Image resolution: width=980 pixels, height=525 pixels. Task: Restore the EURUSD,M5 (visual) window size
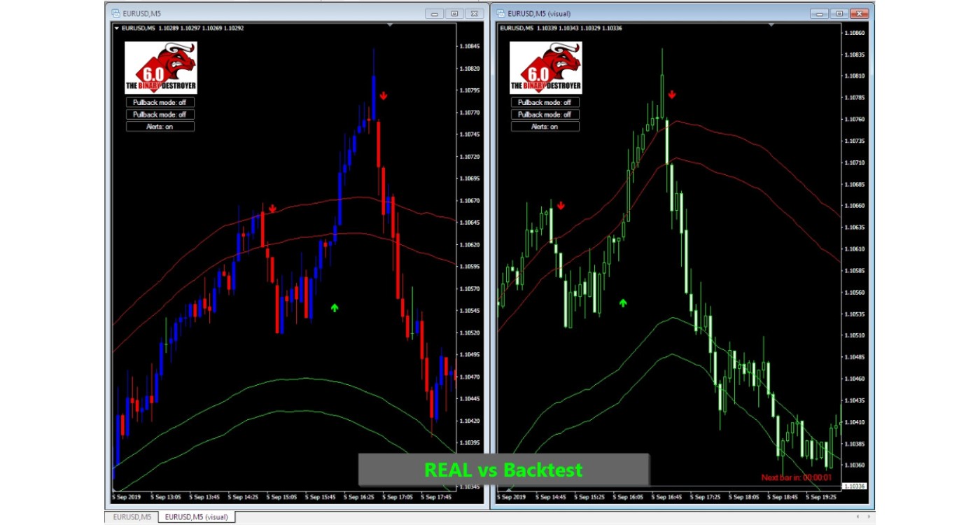pos(839,13)
